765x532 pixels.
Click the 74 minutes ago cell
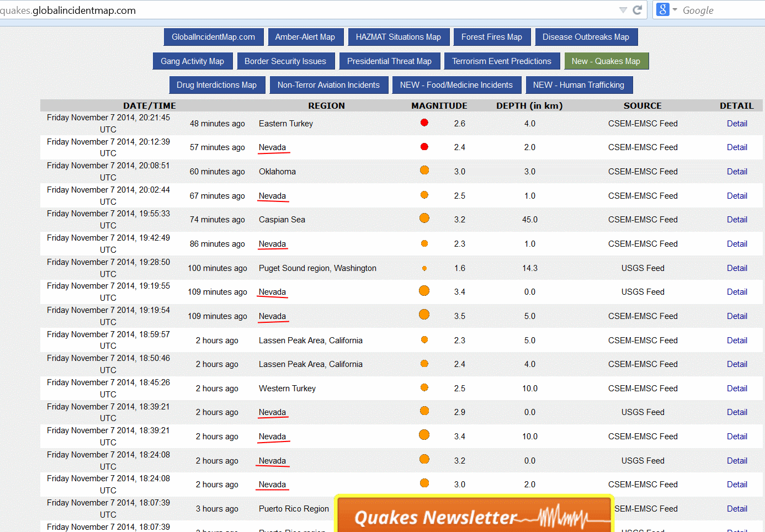click(217, 220)
